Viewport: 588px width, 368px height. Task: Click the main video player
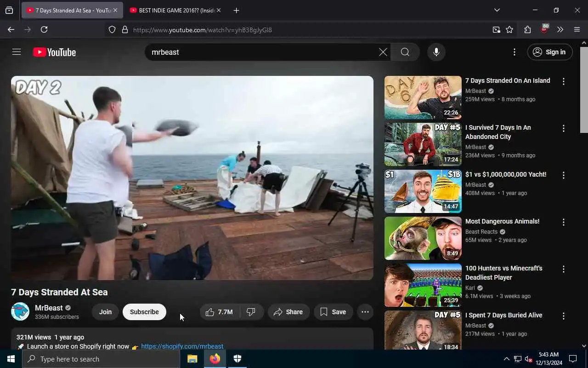(192, 178)
